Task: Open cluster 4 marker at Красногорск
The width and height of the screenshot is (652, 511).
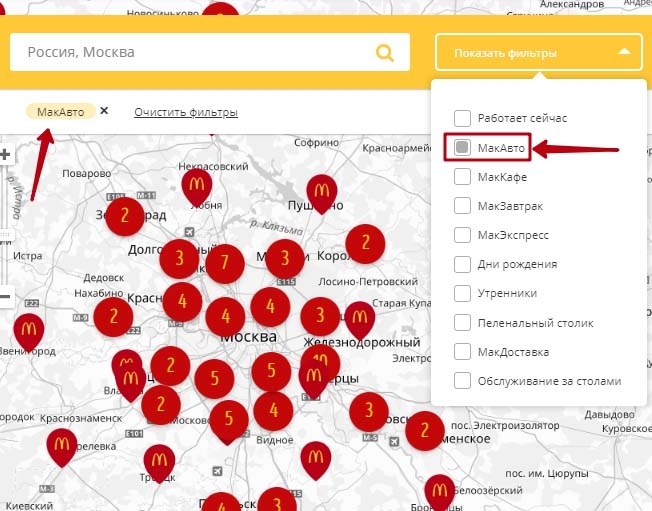Action: click(182, 302)
